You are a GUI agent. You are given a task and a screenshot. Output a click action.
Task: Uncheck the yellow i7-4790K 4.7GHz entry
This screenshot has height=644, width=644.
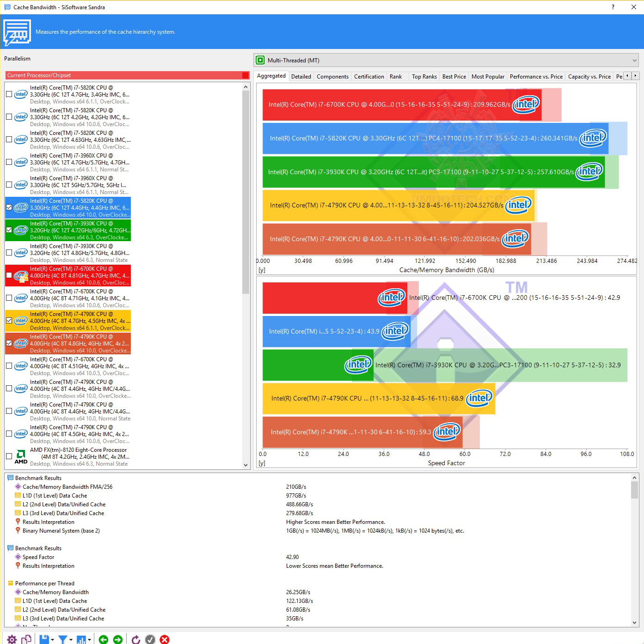tap(9, 321)
